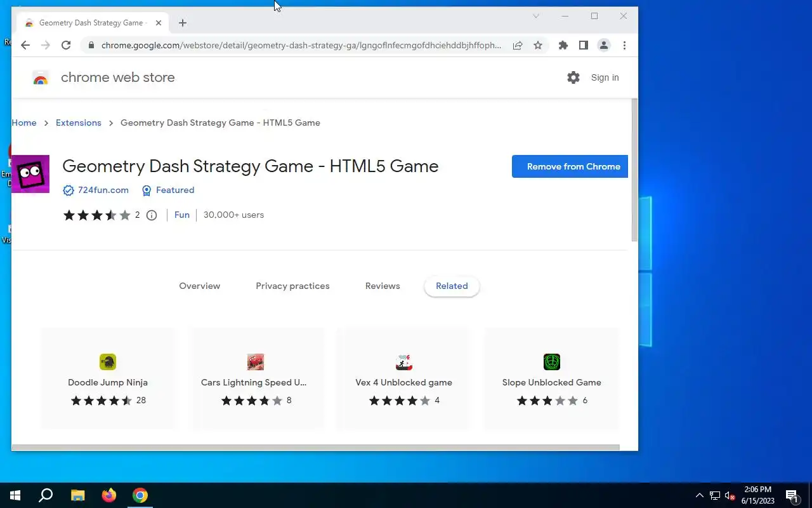This screenshot has height=508, width=812.
Task: Click the Cars Lightning Speed icon
Action: (x=256, y=362)
